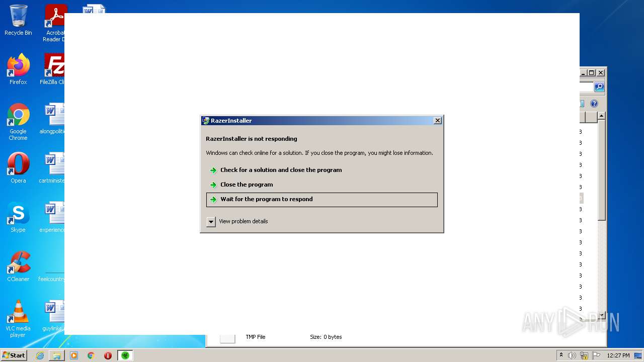Launch CCleaner desktop shortcut

(x=18, y=266)
